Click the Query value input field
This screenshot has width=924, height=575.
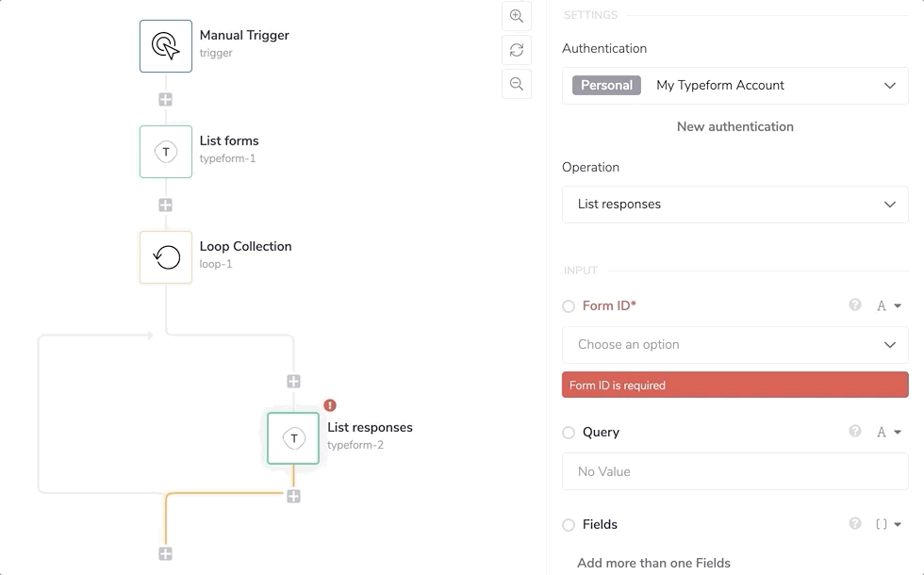[735, 471]
